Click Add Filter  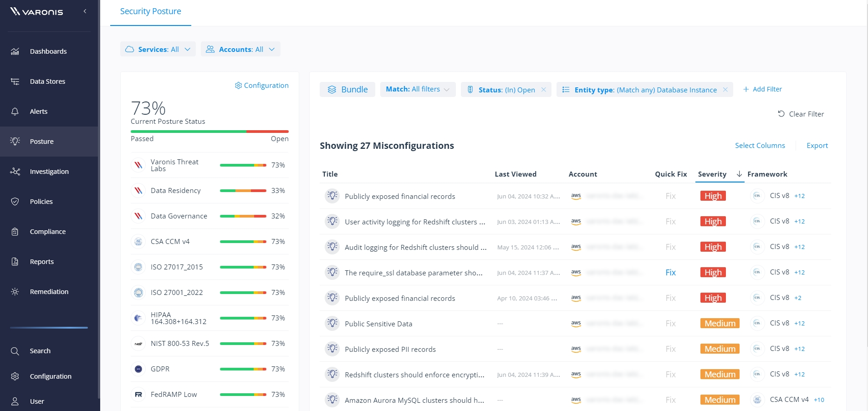pyautogui.click(x=762, y=89)
